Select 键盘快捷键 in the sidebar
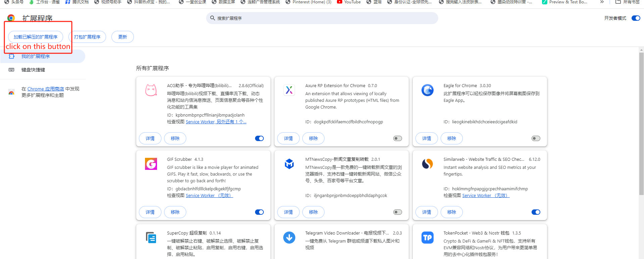The width and height of the screenshot is (644, 259). pos(43,70)
